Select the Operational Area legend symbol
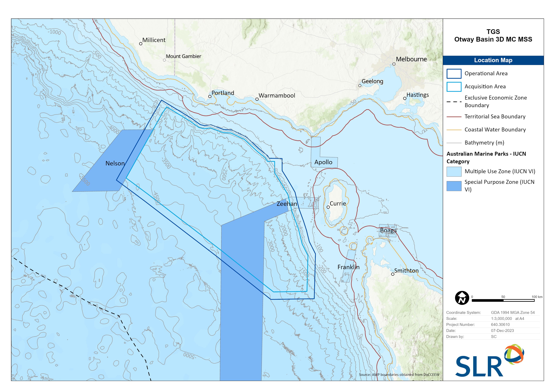Viewport: 555px width, 392px height. [x=454, y=74]
